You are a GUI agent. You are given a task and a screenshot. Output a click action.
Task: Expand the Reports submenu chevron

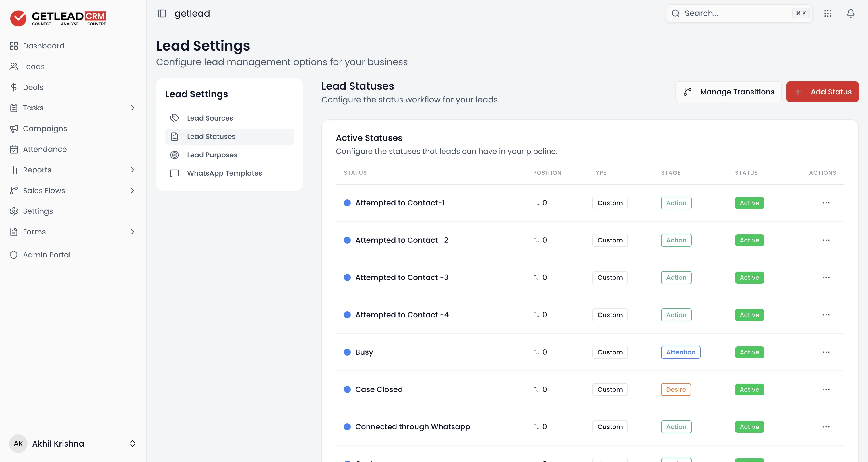132,170
